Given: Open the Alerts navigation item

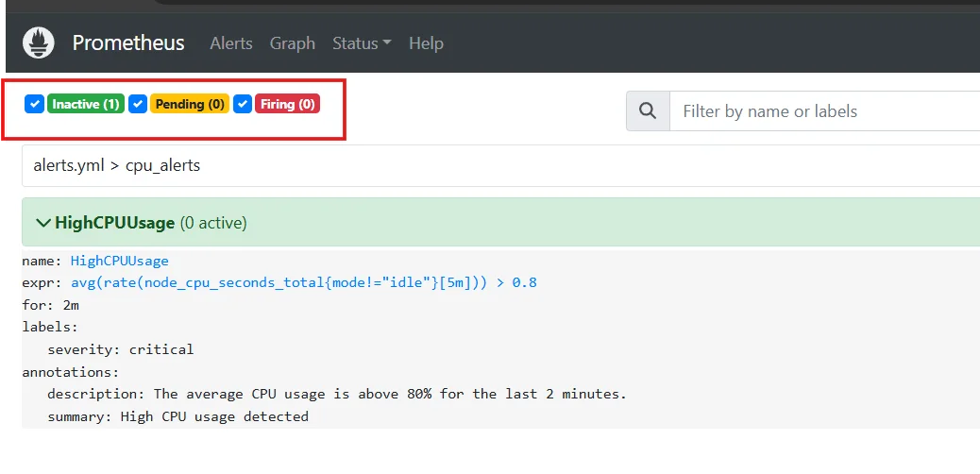Looking at the screenshot, I should (x=231, y=43).
